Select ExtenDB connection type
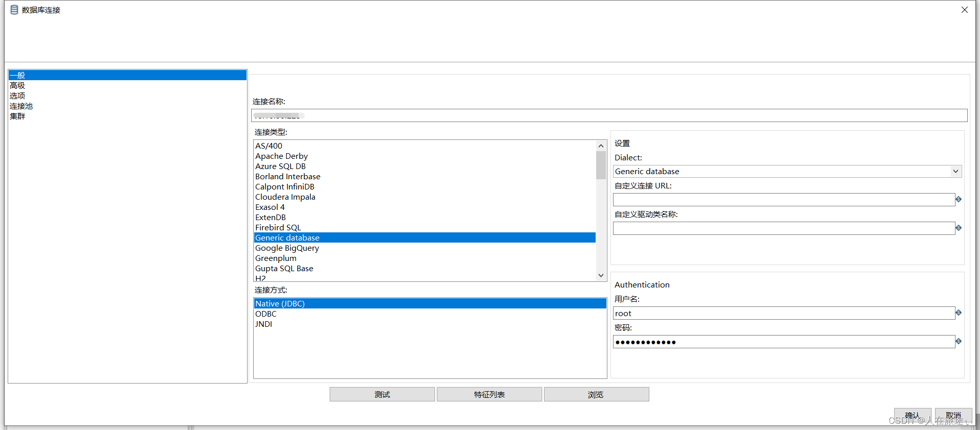Image resolution: width=980 pixels, height=430 pixels. 425,217
